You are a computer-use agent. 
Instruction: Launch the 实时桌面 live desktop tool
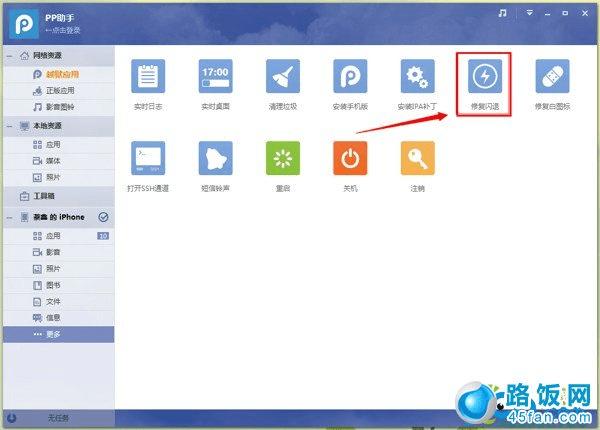pyautogui.click(x=215, y=76)
